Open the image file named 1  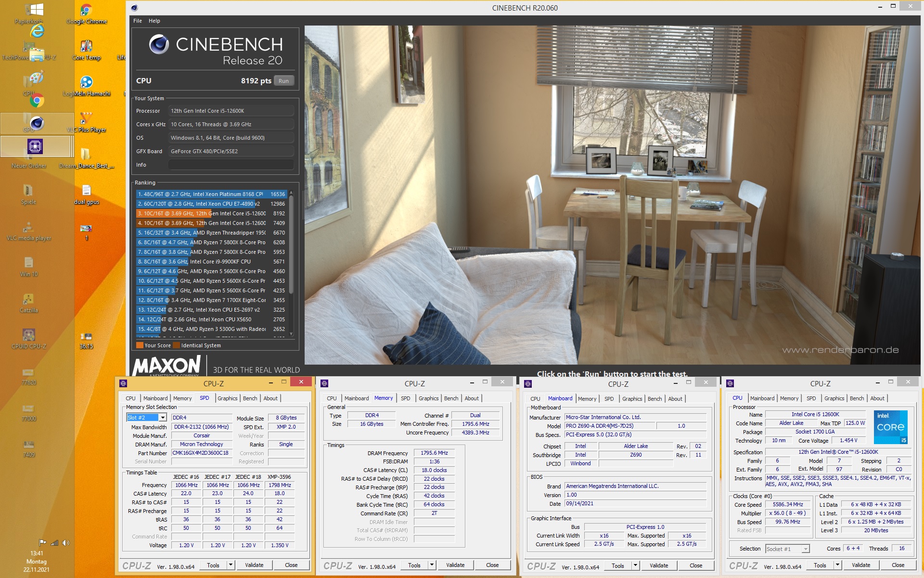(x=87, y=232)
